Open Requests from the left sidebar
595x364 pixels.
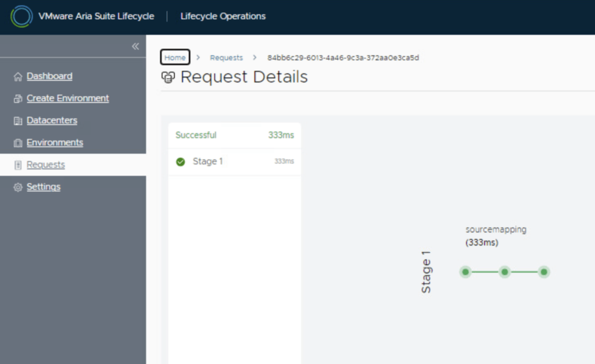tap(46, 165)
